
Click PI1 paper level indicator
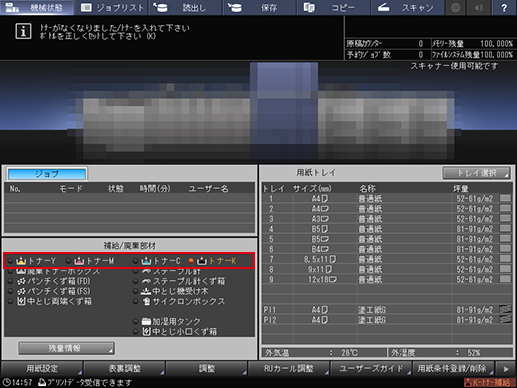coord(505,309)
